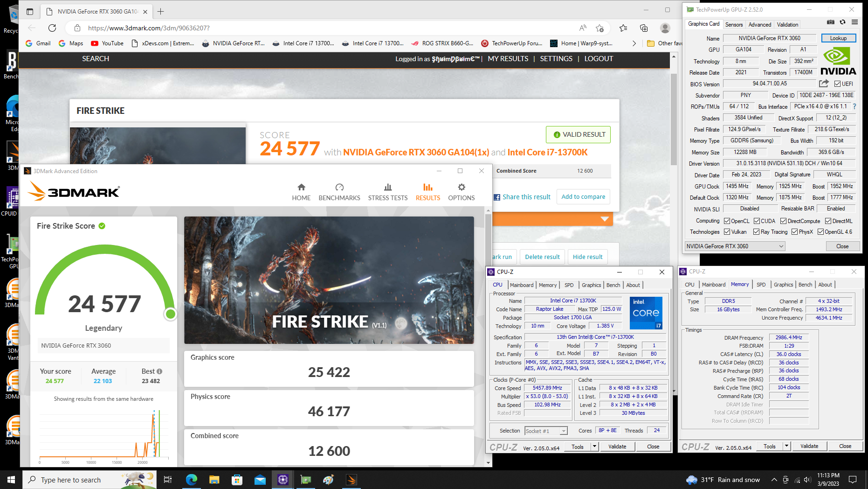Image resolution: width=868 pixels, height=489 pixels.
Task: Click Best score info icon
Action: pos(159,371)
